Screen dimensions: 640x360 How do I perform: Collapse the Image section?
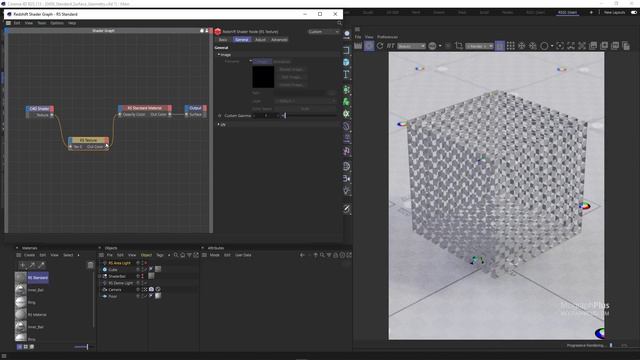coord(219,54)
